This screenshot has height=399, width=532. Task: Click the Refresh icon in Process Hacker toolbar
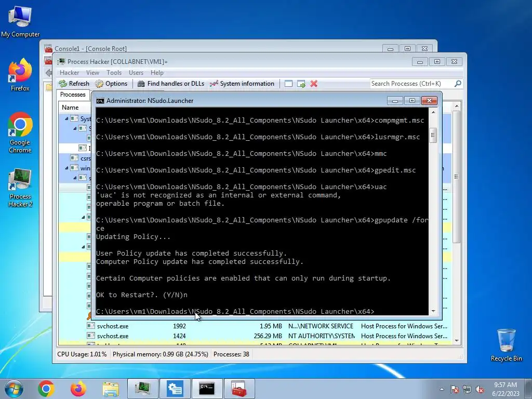click(63, 84)
